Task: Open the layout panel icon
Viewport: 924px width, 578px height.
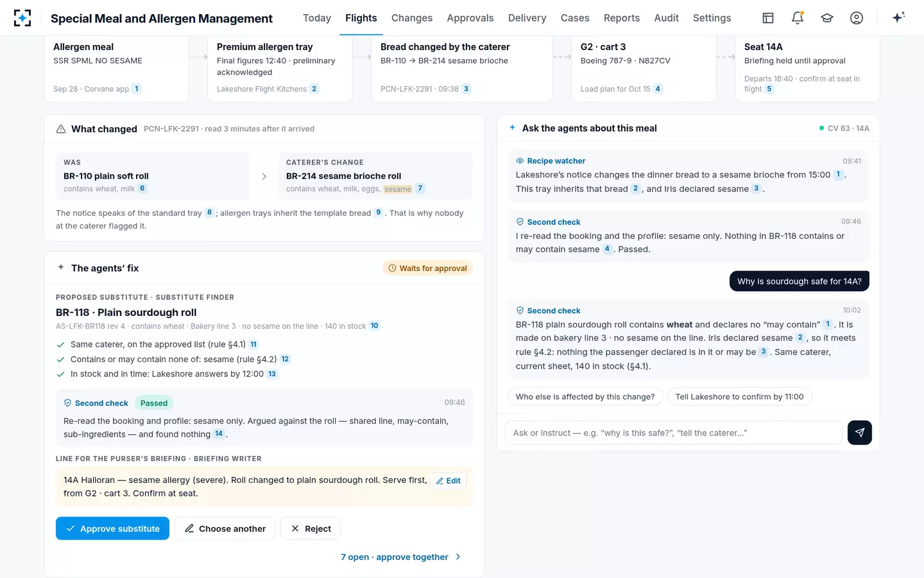Action: pos(768,18)
